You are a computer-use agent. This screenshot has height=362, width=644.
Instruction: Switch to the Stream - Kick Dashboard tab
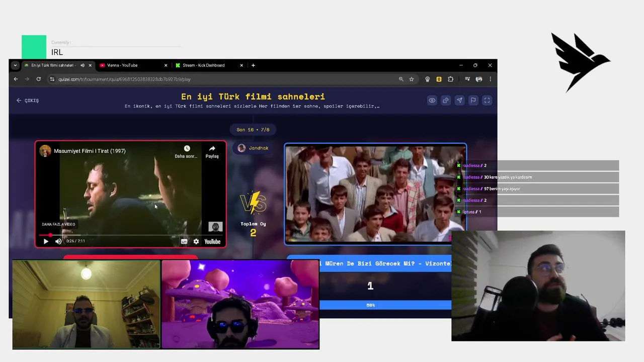tap(209, 65)
